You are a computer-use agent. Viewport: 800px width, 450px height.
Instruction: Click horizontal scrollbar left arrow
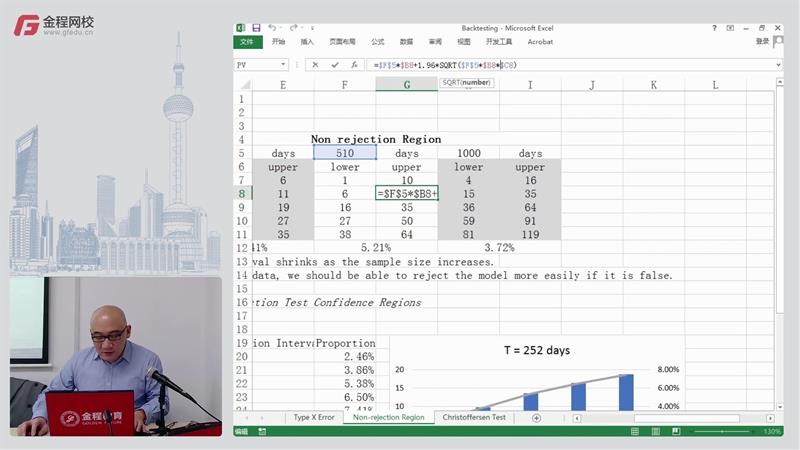coord(577,418)
